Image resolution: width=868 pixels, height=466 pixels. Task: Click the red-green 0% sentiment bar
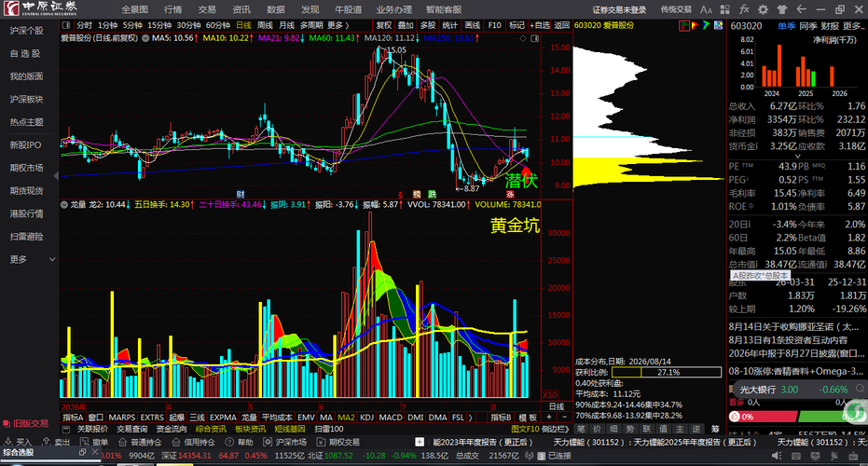click(x=796, y=417)
